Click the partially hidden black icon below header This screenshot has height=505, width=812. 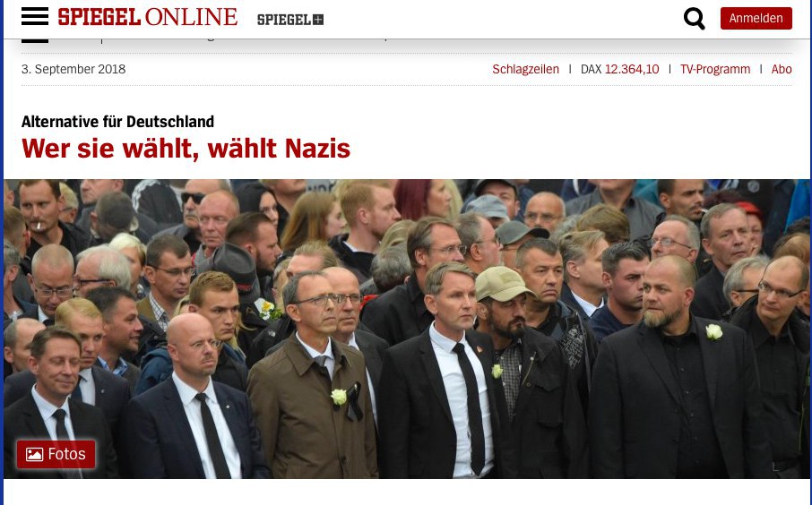tap(35, 40)
